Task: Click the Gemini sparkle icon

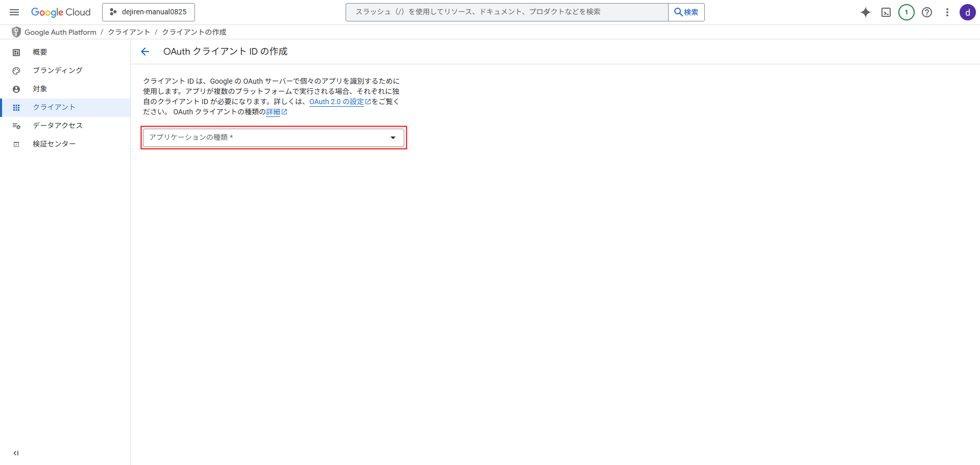Action: 865,12
